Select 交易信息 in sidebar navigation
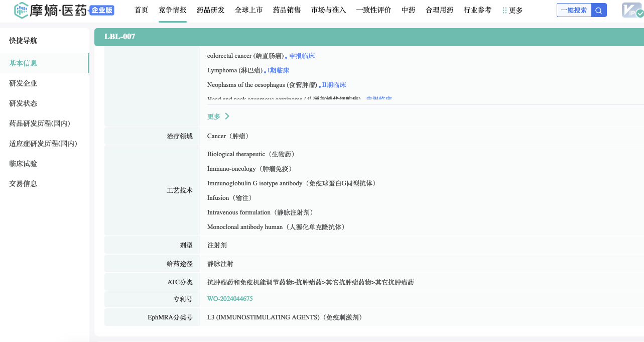The image size is (644, 342). coord(23,184)
